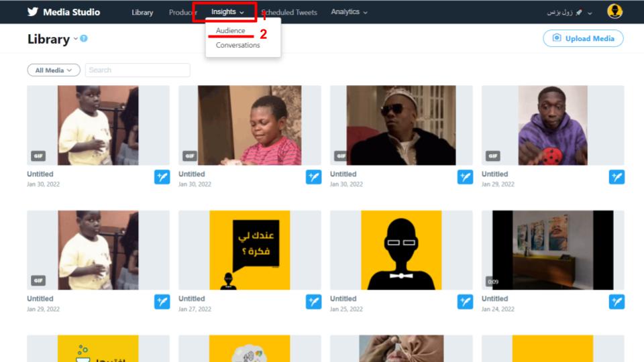Open the Library help info icon
This screenshot has width=644, height=362.
tap(84, 38)
